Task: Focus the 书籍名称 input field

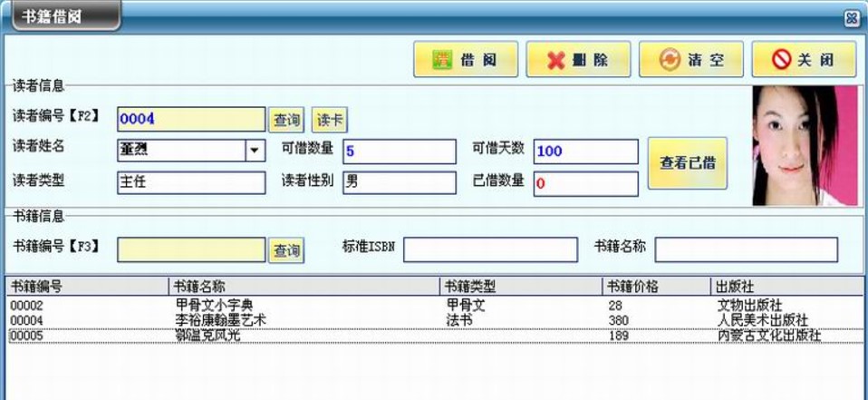Action: click(747, 249)
